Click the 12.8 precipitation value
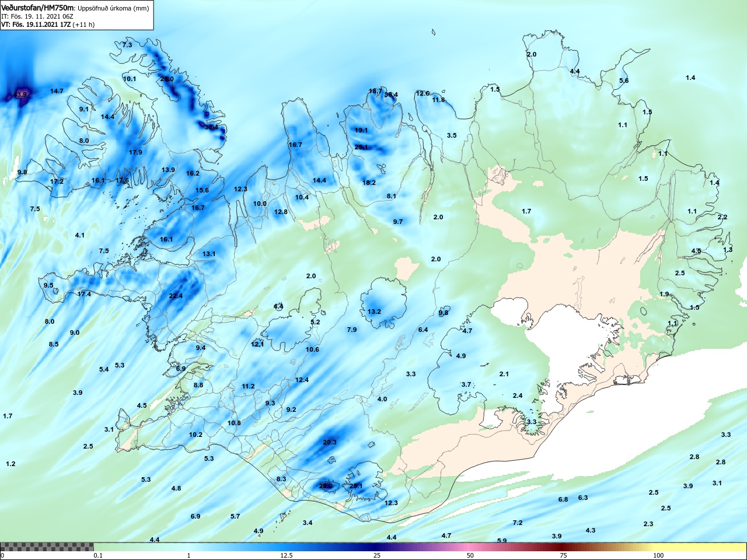This screenshot has width=747, height=560. 281,212
